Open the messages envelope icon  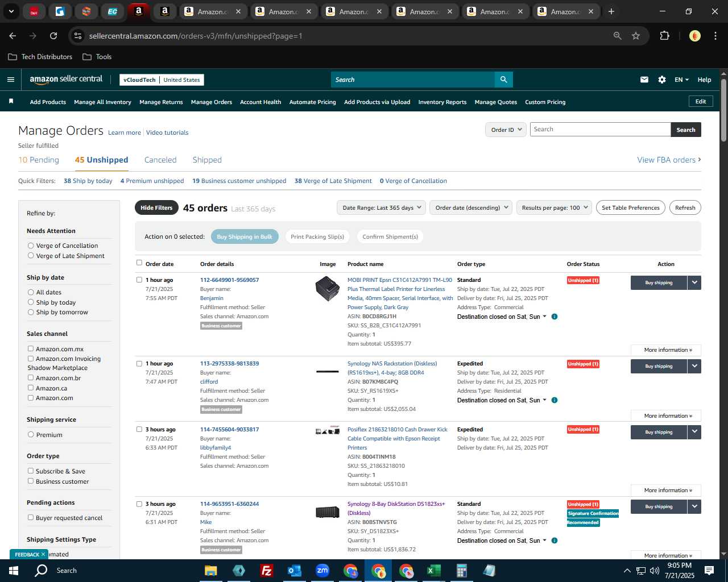[x=644, y=80]
